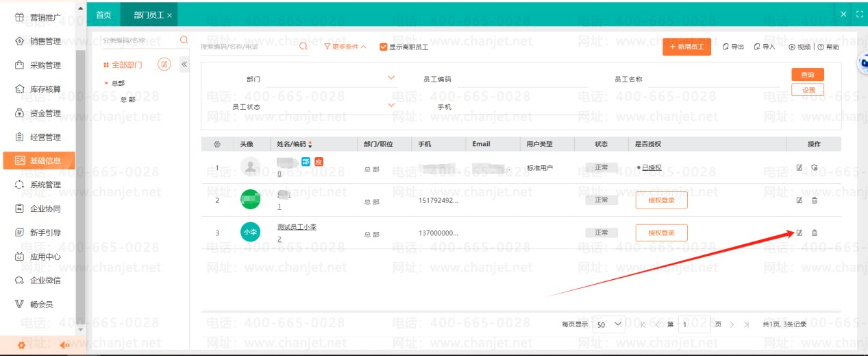Viewport: 868px width, 356px height.
Task: Go to next page with the arrow
Action: click(x=732, y=324)
